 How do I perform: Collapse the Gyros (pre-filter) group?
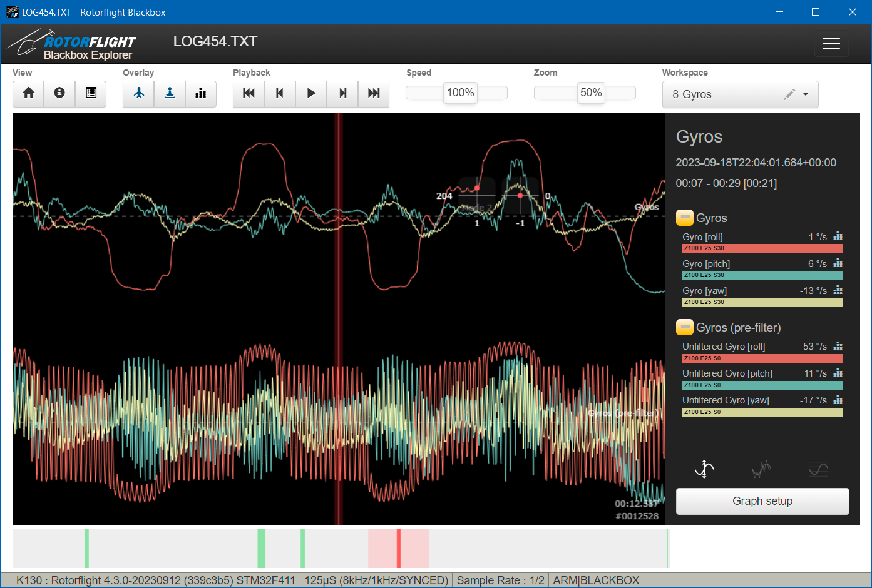685,328
